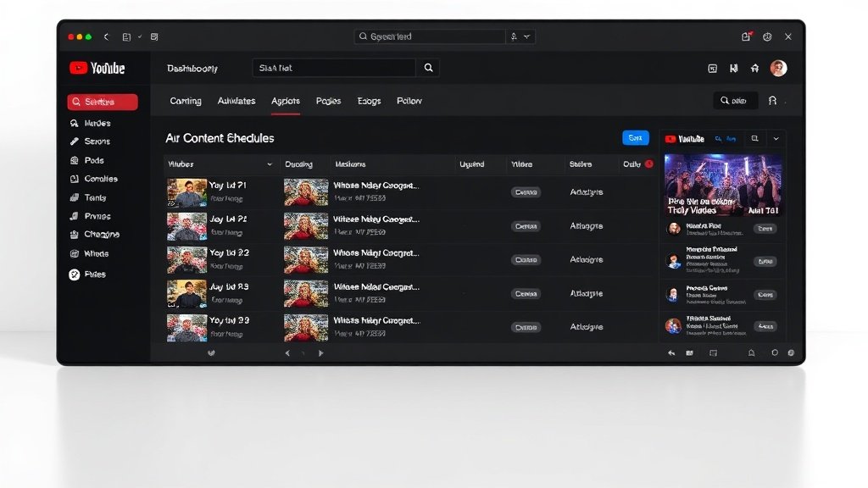Open the 'Pods' sidebar item
The width and height of the screenshot is (868, 488).
pos(87,160)
